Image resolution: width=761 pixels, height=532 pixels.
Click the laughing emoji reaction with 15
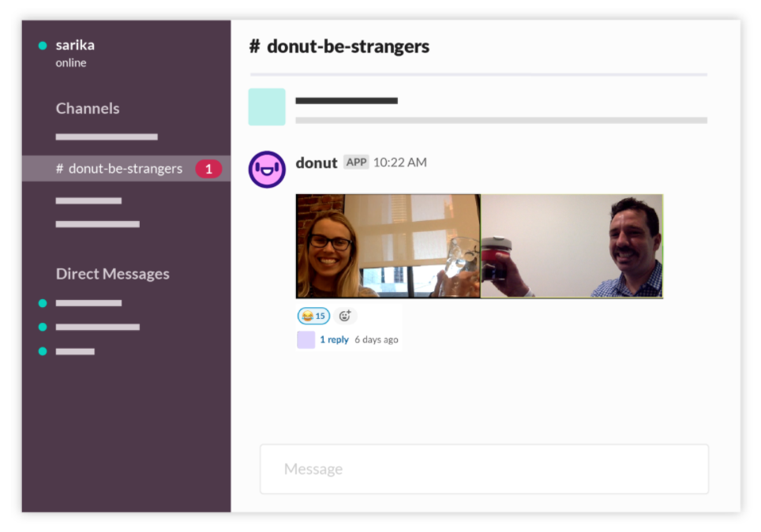point(313,316)
